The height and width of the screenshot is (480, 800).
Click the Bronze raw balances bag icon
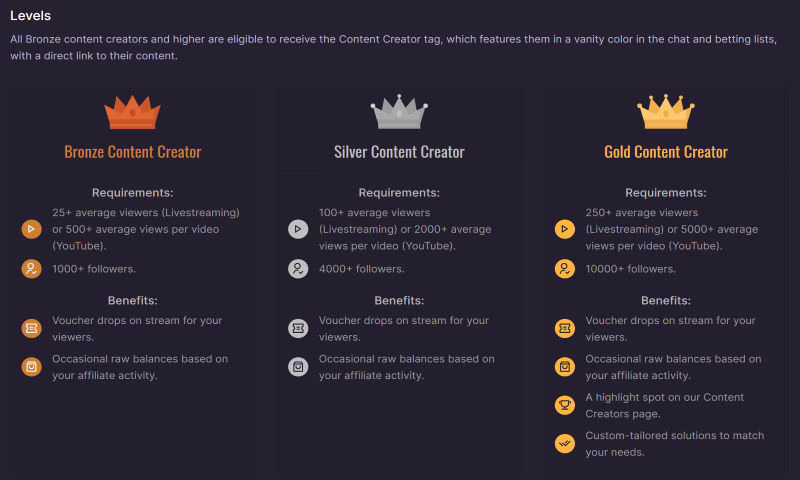coord(32,366)
